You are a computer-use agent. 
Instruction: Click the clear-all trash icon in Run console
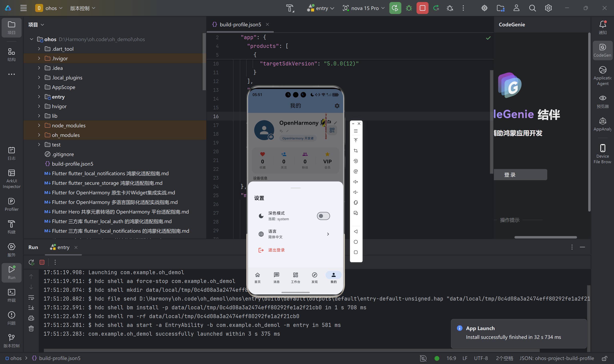coord(31,328)
